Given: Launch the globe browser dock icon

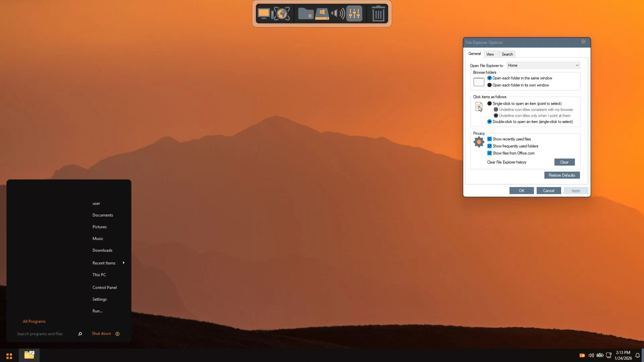Looking at the screenshot, I should 282,14.
